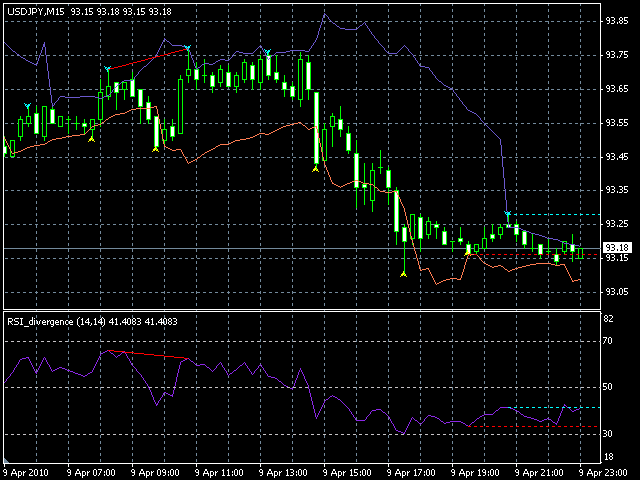Click the 93.85 price axis label
The width and height of the screenshot is (640, 480).
[x=617, y=21]
